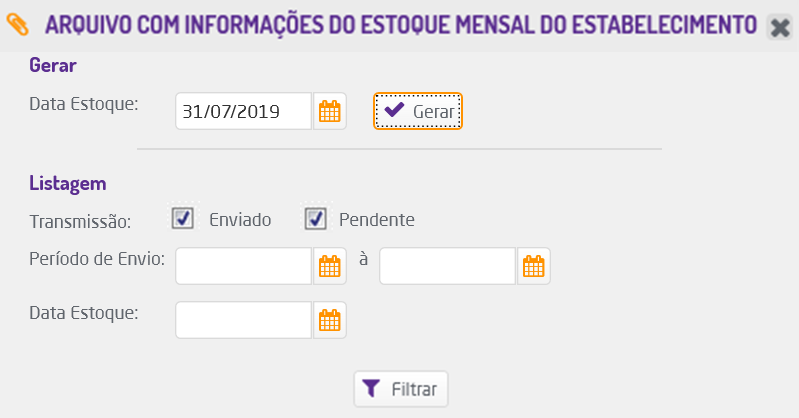Open calendar for Período de Envio end date
This screenshot has width=799, height=418.
click(x=534, y=266)
